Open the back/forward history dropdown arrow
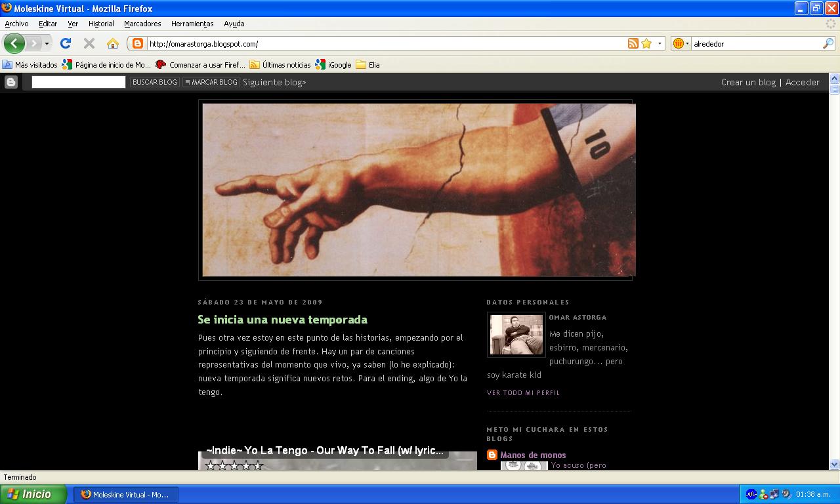 point(47,44)
